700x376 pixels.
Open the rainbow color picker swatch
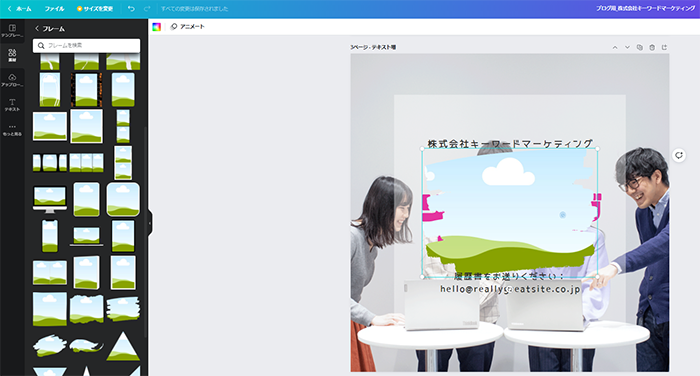click(156, 27)
